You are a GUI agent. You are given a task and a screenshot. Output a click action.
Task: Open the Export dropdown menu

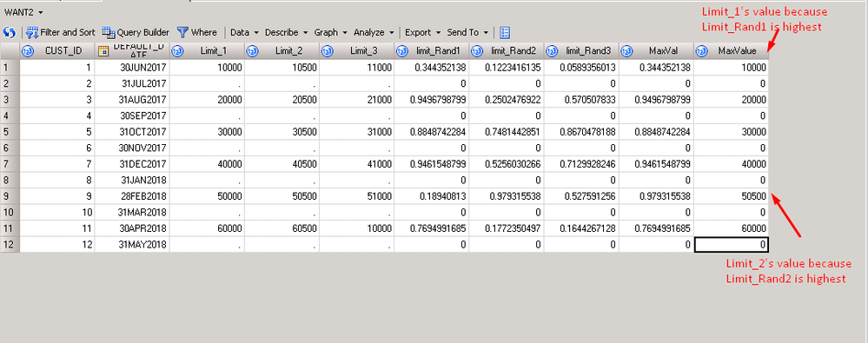click(x=423, y=33)
